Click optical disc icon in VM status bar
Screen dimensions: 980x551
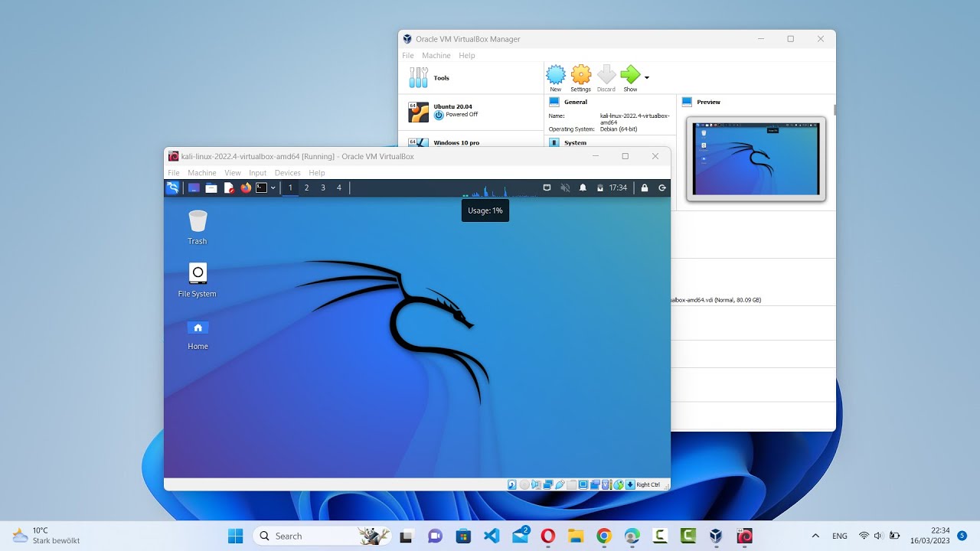(x=524, y=484)
